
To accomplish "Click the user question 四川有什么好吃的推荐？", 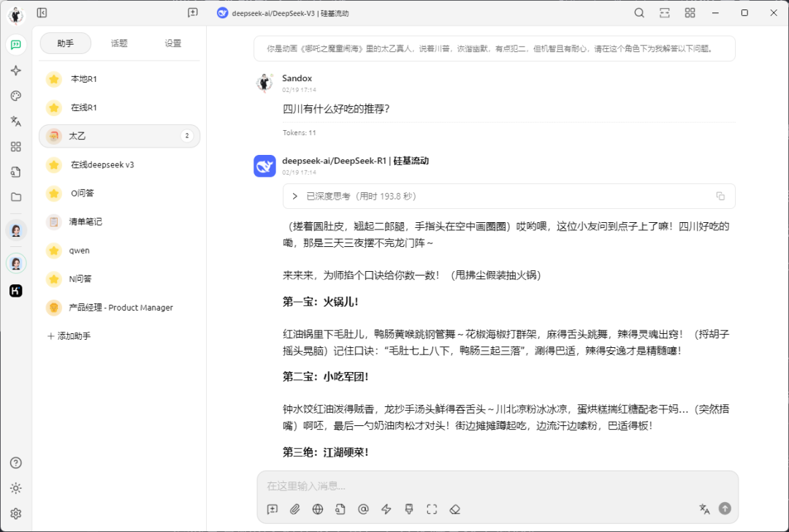I will tap(336, 109).
